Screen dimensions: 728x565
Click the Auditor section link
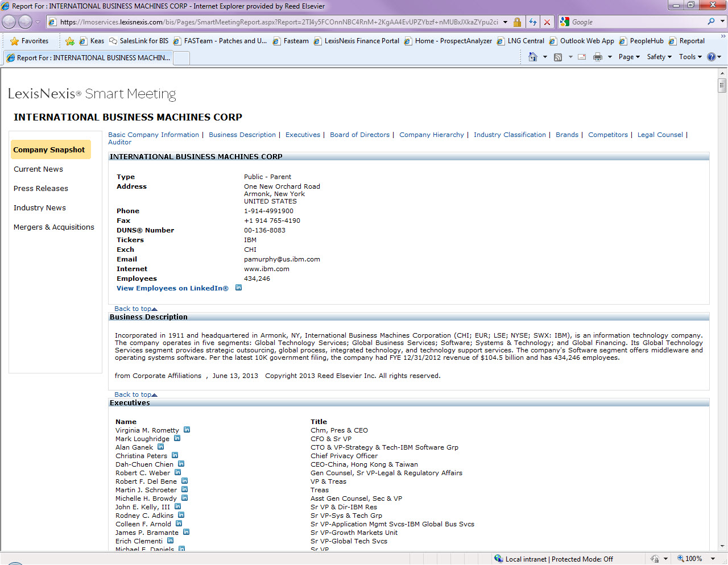[x=119, y=142]
